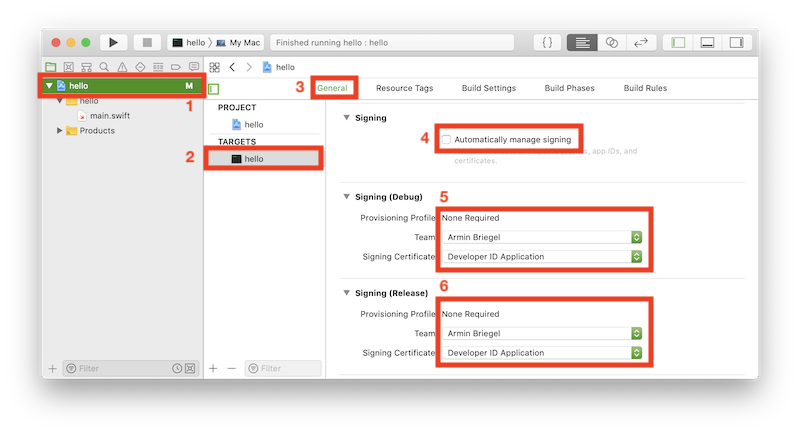Viewport: 800px width, 434px height.
Task: Switch to Build Rules tab
Action: 645,88
